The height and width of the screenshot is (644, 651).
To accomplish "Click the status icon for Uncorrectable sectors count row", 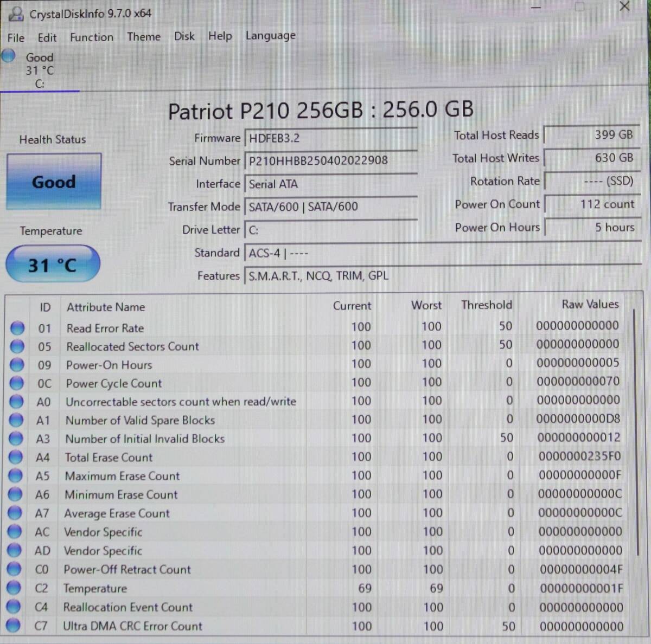I will pyautogui.click(x=16, y=401).
